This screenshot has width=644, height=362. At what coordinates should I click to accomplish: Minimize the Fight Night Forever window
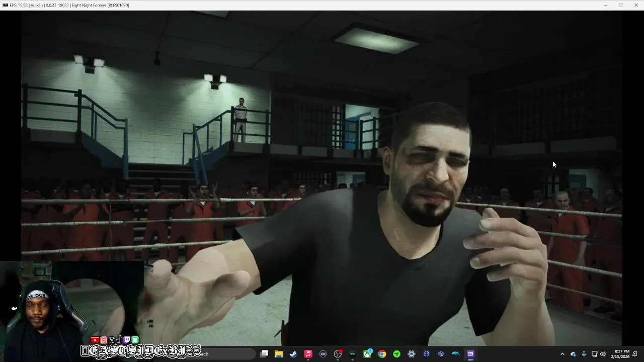605,5
